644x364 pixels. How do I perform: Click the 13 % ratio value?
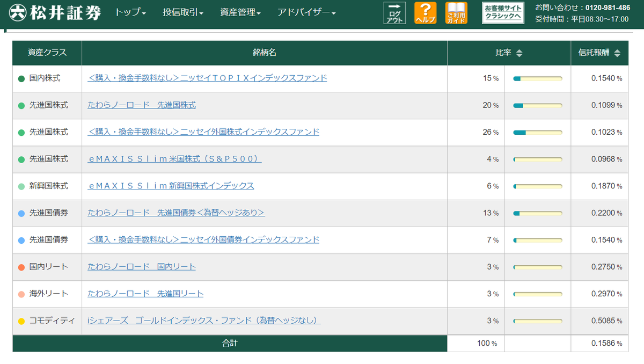491,213
